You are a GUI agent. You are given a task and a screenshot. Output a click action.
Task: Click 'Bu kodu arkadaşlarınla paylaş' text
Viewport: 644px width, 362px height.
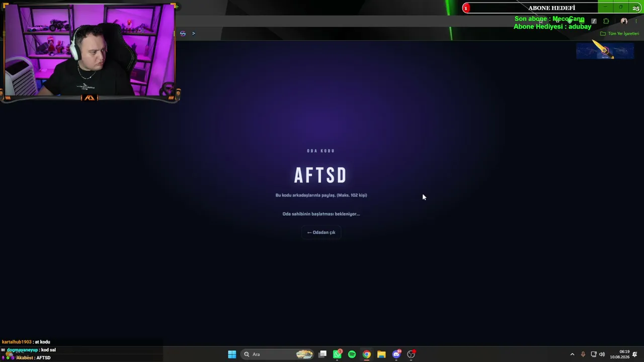305,195
